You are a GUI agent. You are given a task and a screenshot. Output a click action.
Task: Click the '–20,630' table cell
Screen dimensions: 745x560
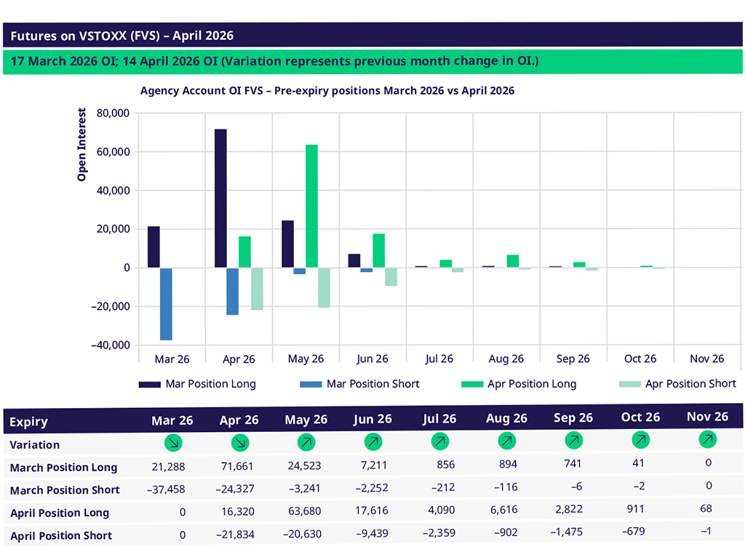pyautogui.click(x=302, y=535)
